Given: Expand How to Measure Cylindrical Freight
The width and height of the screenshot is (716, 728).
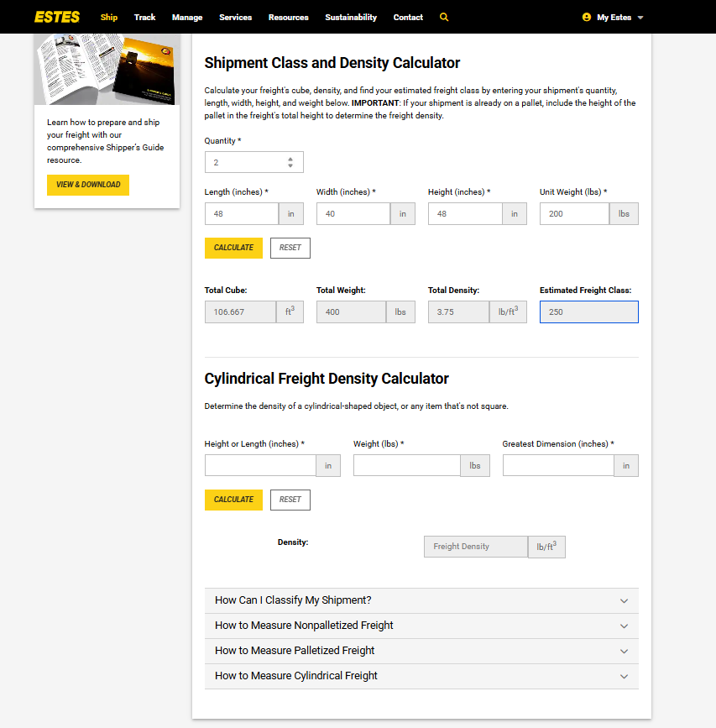Looking at the screenshot, I should 421,676.
